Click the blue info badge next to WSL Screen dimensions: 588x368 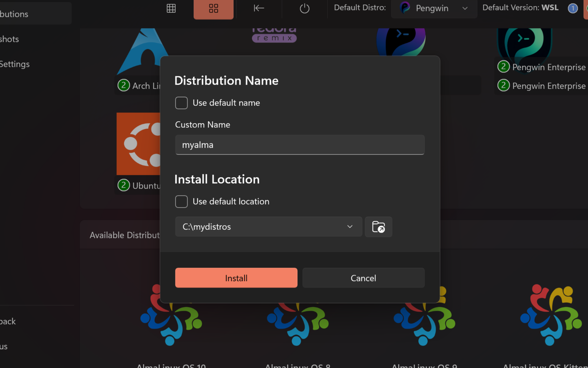coord(573,8)
